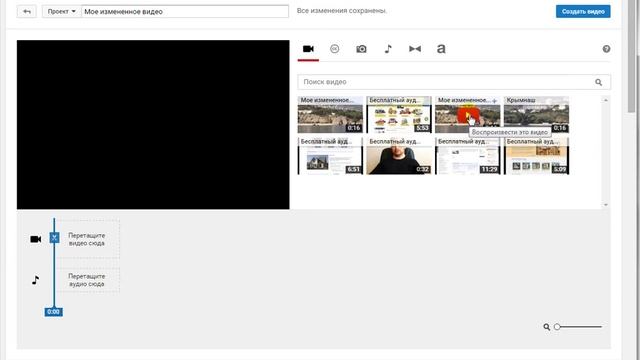Image resolution: width=640 pixels, height=360 pixels.
Task: Click the timeline audio track note icon
Action: [36, 280]
